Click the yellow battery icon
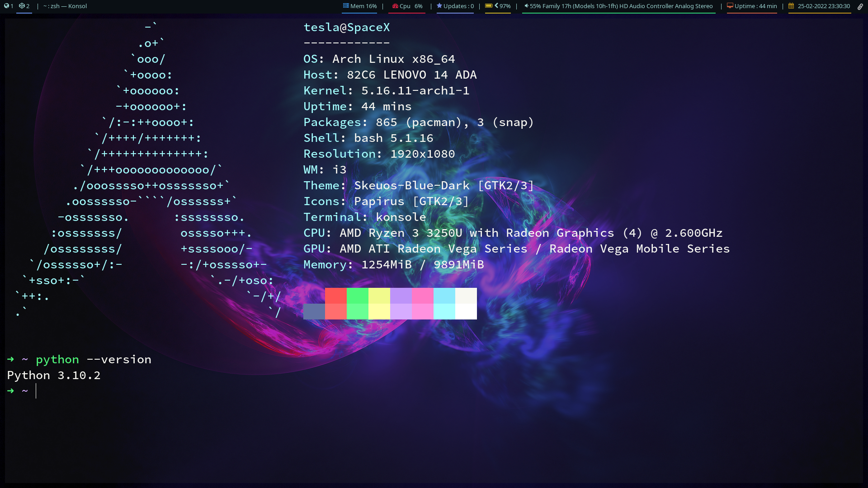Screen dimensions: 868x488 [489, 6]
